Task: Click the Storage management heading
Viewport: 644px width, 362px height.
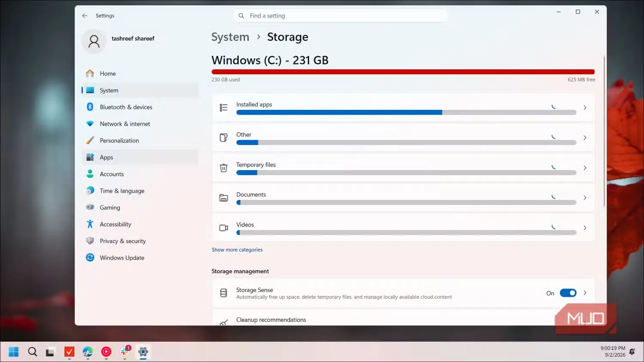Action: (240, 271)
